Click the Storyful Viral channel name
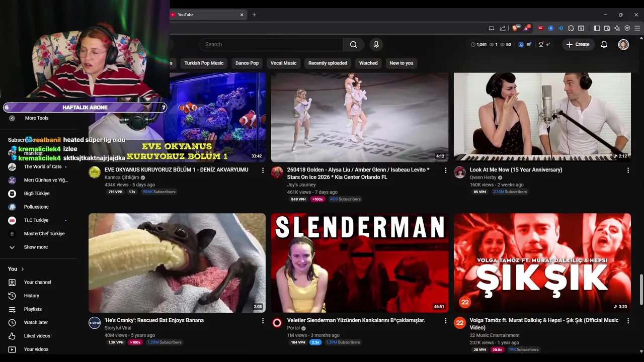The height and width of the screenshot is (362, 644). (118, 328)
